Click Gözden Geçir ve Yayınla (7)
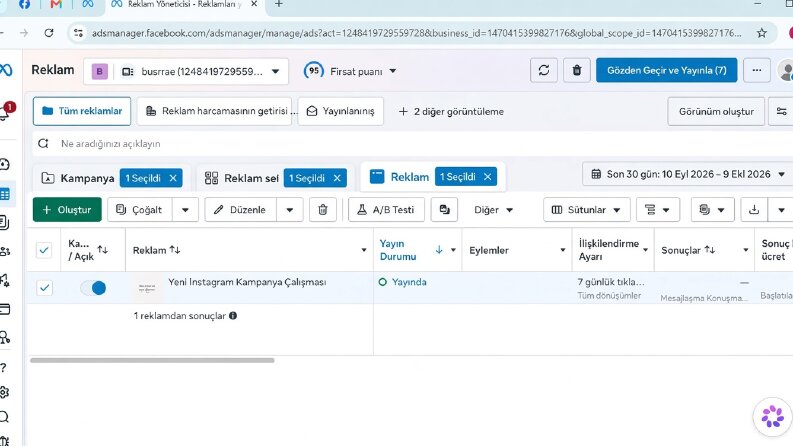The image size is (793, 446). (x=666, y=70)
